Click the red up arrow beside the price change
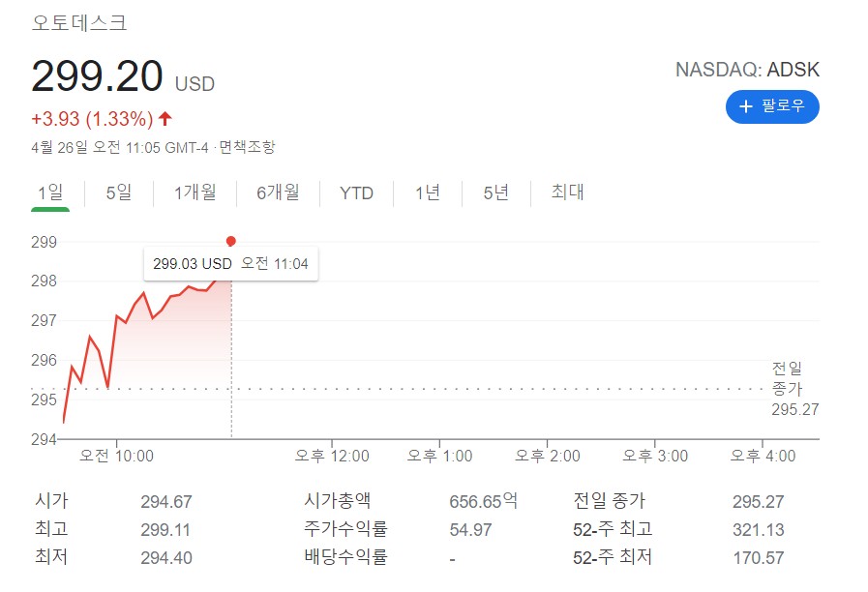 [165, 119]
